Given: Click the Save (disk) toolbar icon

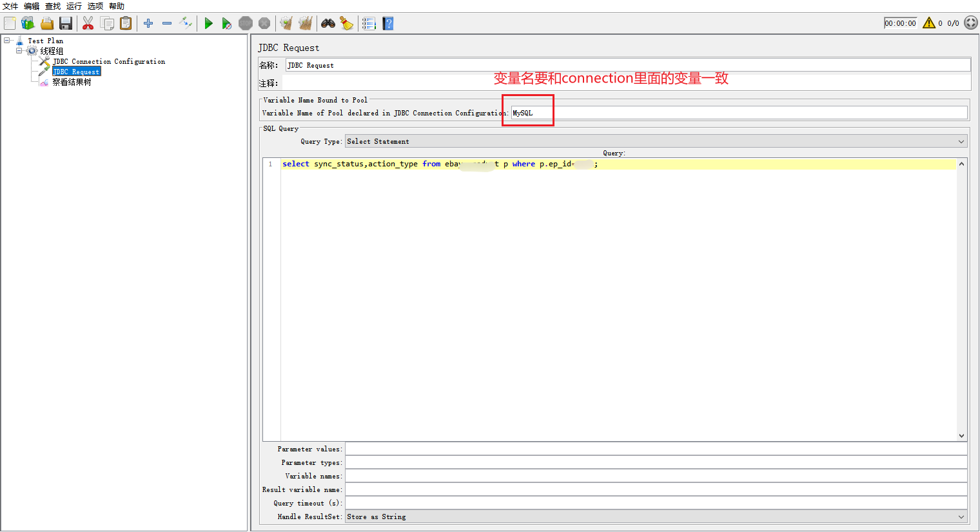Looking at the screenshot, I should click(66, 23).
